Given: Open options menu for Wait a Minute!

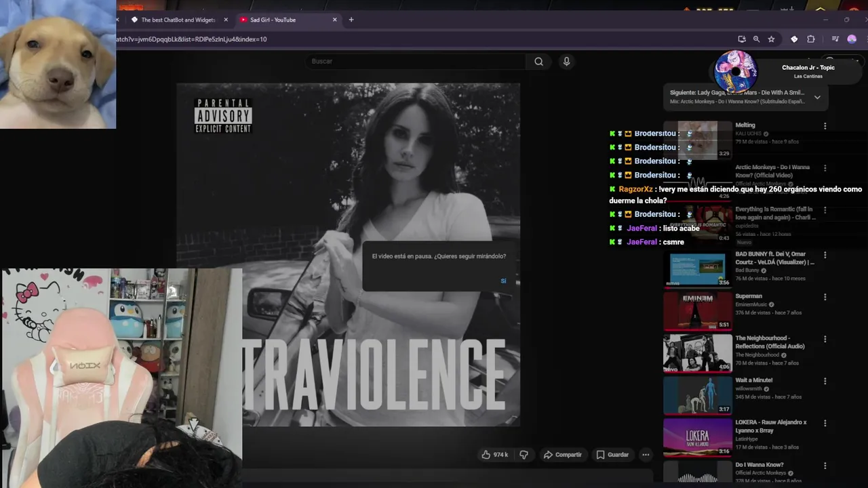Looking at the screenshot, I should coord(825,381).
